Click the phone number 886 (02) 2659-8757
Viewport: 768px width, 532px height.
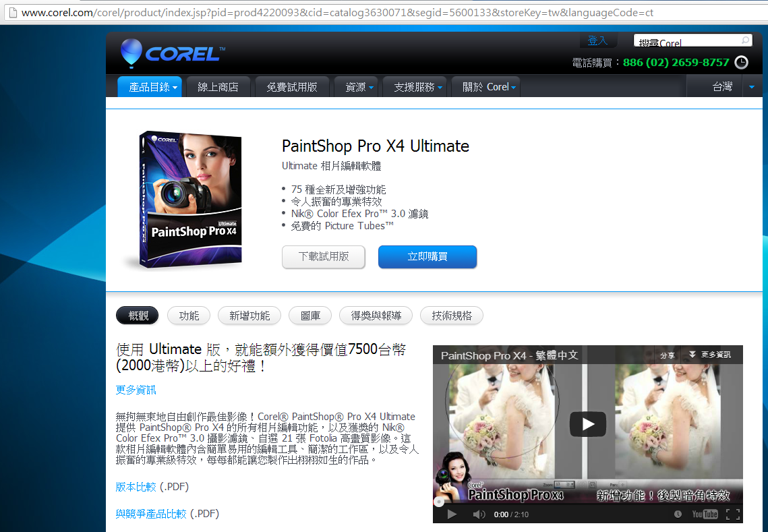(x=676, y=63)
